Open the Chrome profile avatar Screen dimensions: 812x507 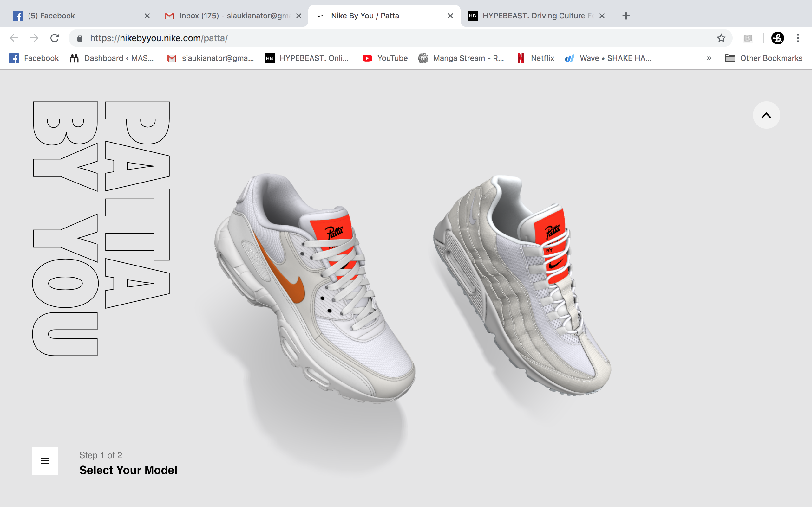tap(777, 38)
